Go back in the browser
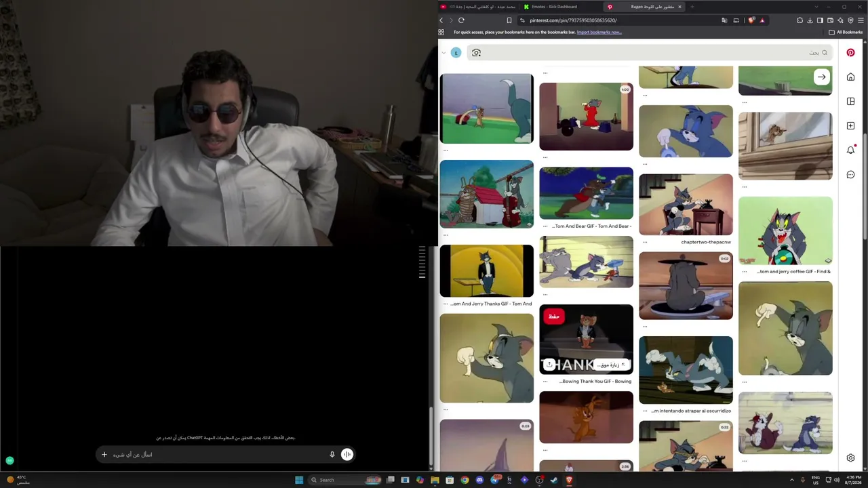Screen dimensions: 868x488 pos(441,20)
